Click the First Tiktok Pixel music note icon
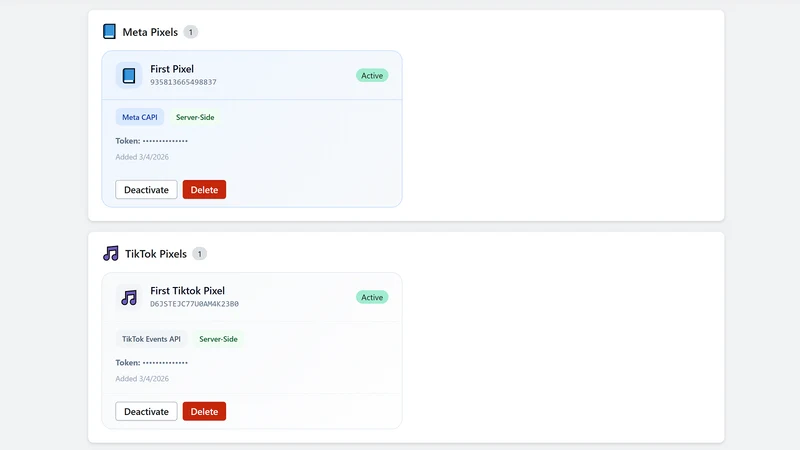Viewport: 800px width, 450px height. (x=129, y=297)
